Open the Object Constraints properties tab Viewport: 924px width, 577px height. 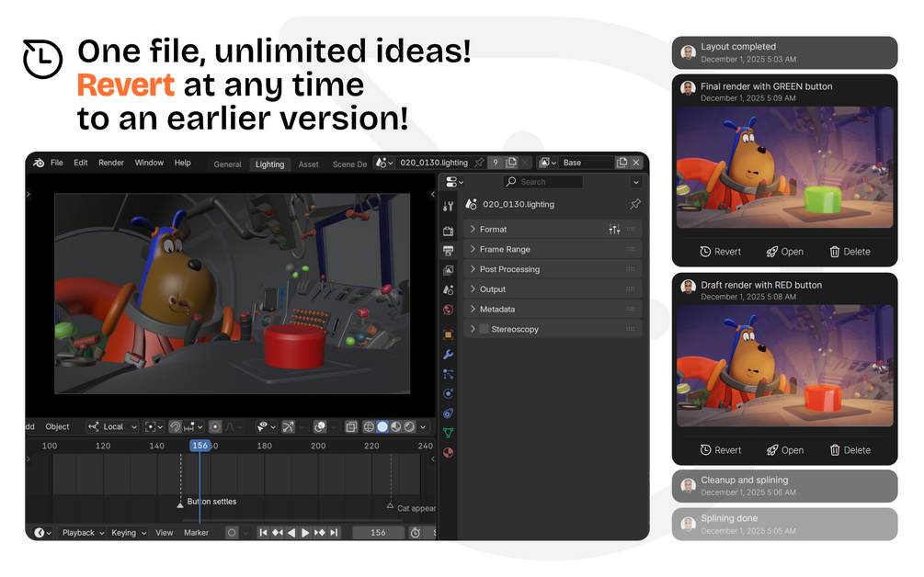449,413
